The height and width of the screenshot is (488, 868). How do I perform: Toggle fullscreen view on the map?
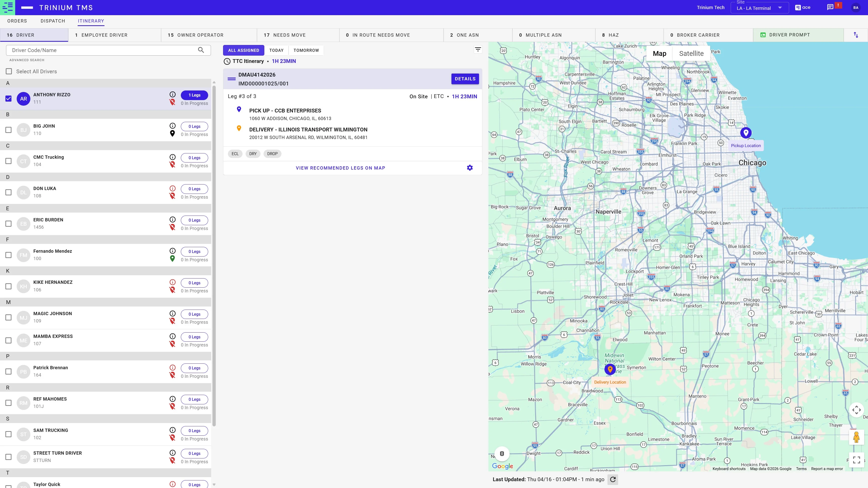click(x=857, y=460)
